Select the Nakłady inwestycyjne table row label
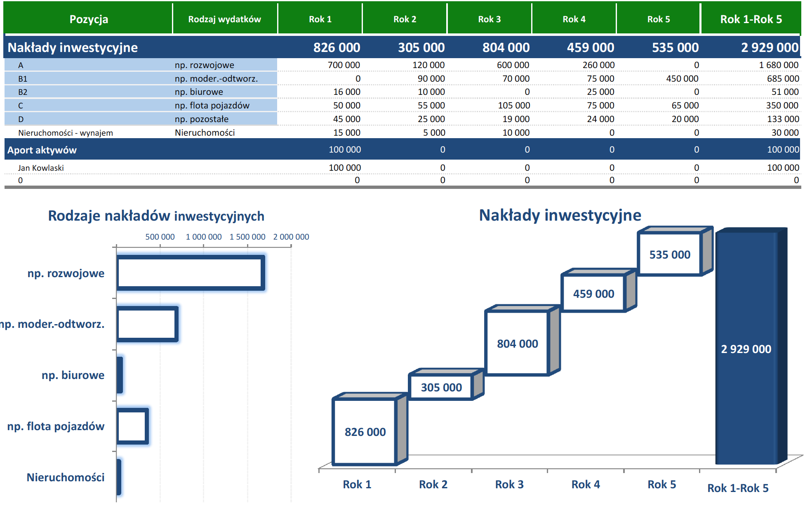 [73, 47]
